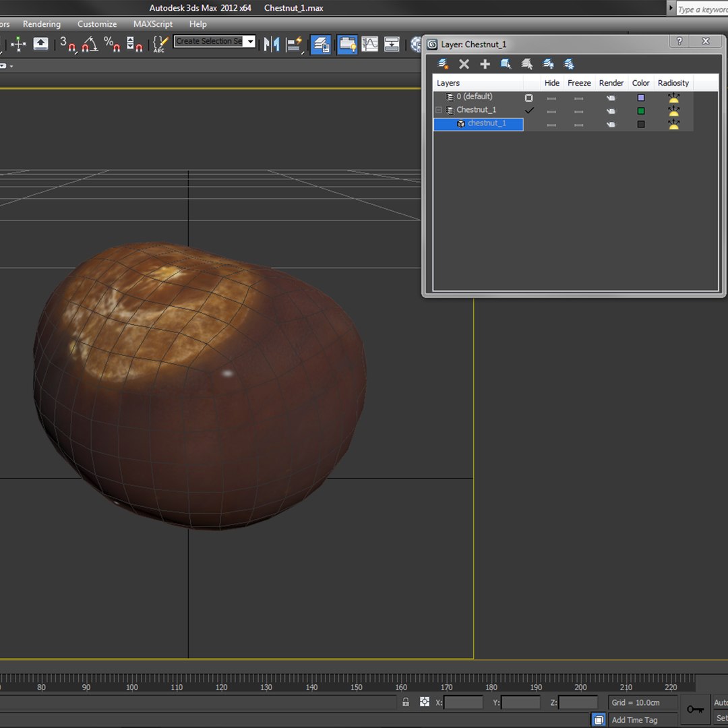Screen dimensions: 728x728
Task: Open the Help menu
Action: coord(198,24)
